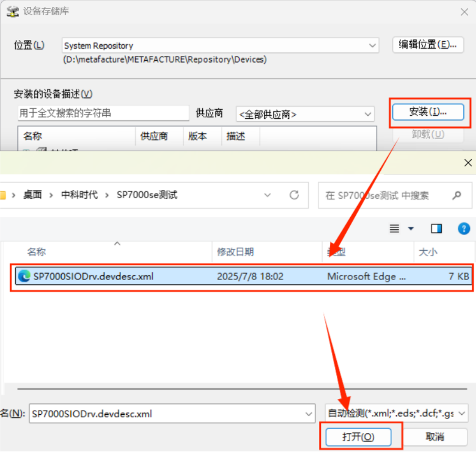
Task: Toggle the preview pane icon
Action: click(436, 228)
